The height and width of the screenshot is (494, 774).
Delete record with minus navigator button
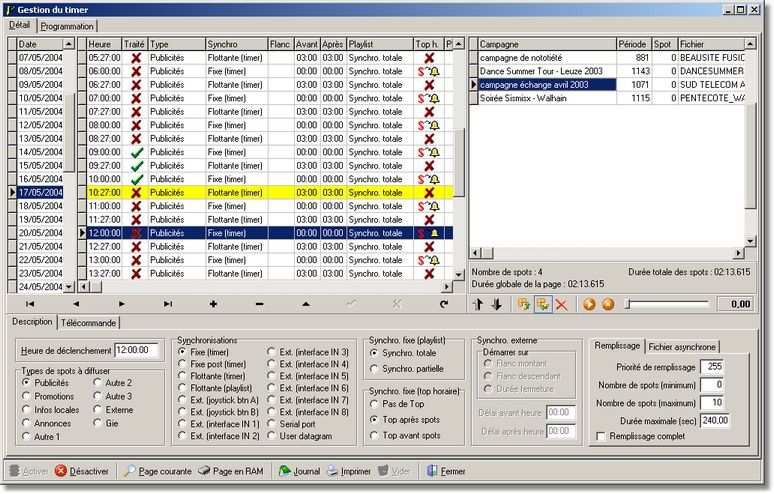pos(260,304)
